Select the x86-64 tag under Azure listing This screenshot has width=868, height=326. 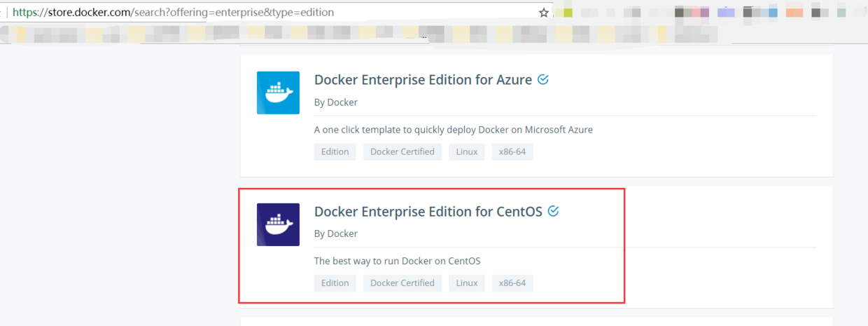coord(512,151)
